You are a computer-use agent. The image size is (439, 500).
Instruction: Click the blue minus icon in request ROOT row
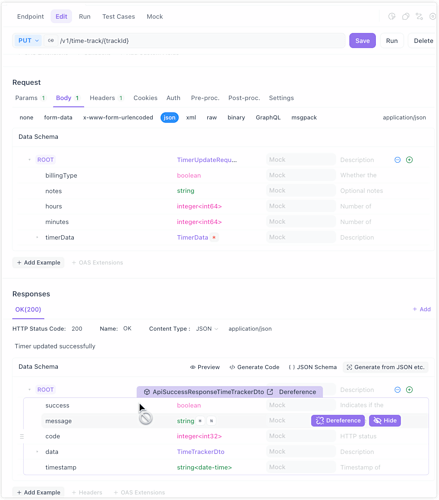(397, 160)
